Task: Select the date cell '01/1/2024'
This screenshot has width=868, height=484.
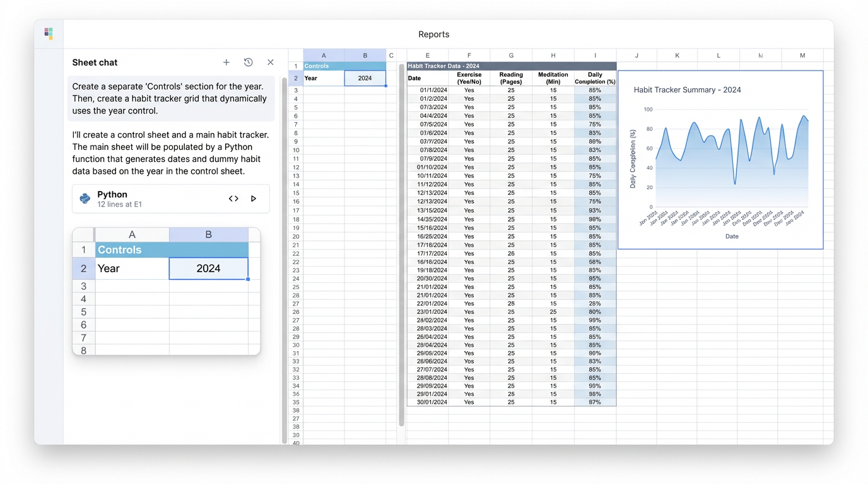Action: [428, 90]
